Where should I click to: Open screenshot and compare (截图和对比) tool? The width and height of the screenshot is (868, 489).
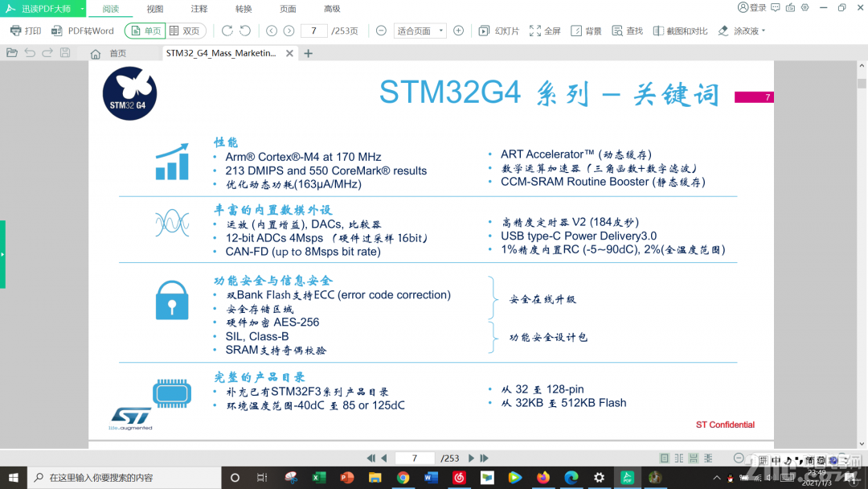tap(681, 31)
